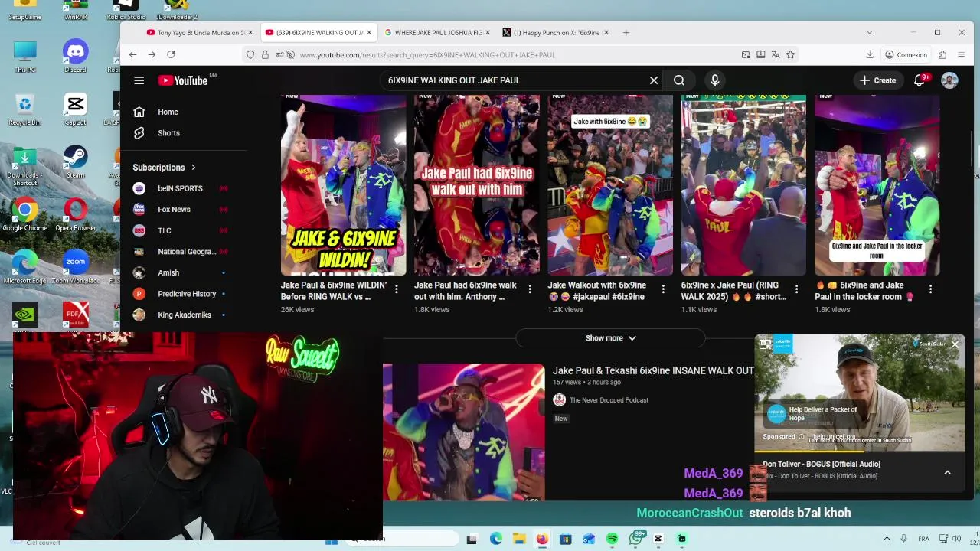
Task: Click the Create button
Action: (x=877, y=80)
